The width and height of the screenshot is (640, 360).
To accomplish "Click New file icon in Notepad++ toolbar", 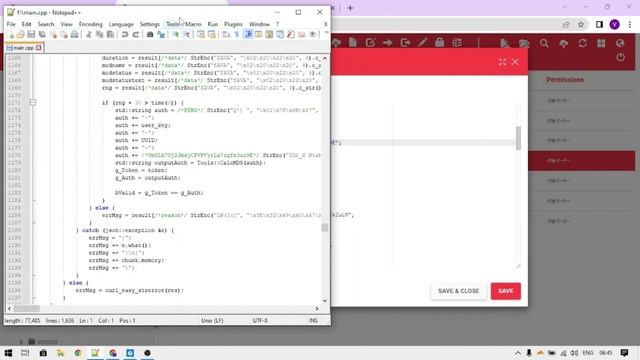I will [11, 35].
